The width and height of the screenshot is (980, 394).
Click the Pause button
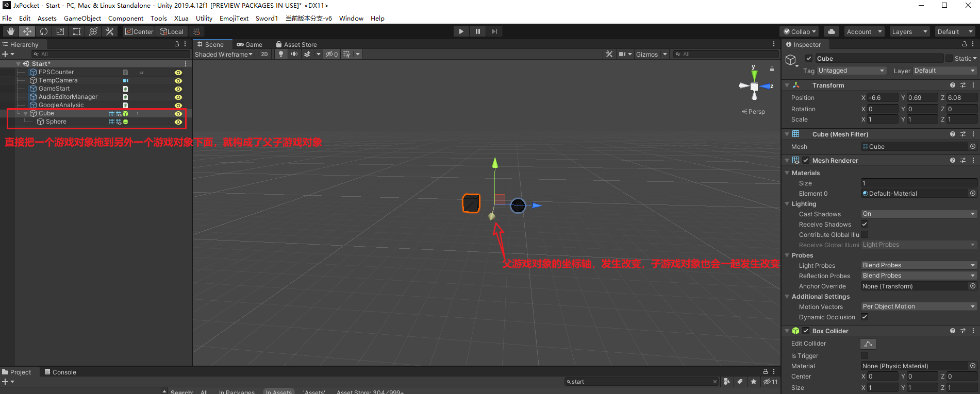[x=478, y=31]
